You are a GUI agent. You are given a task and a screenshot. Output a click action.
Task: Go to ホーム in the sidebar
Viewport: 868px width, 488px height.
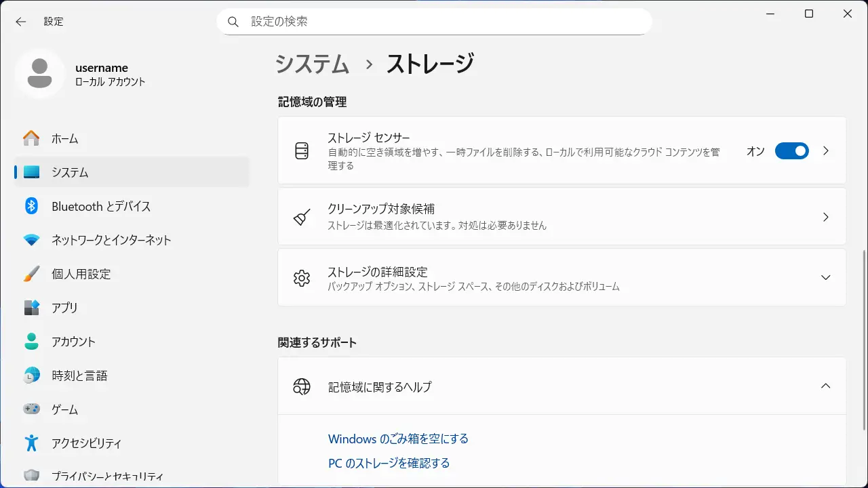pos(65,138)
